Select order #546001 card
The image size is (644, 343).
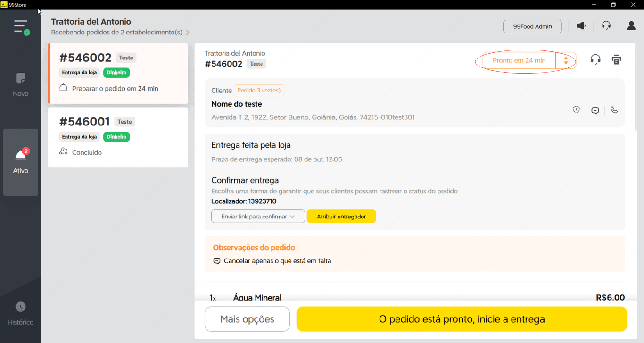click(x=118, y=137)
